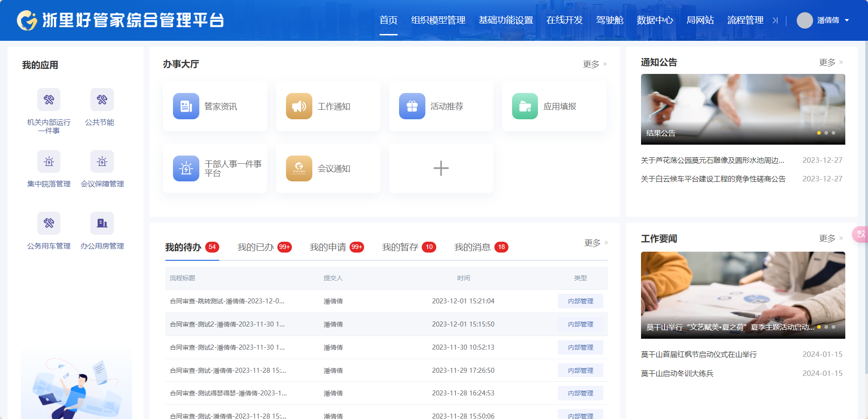Click 内部管理 tag in 15:21:04 row
The width and height of the screenshot is (868, 419).
[581, 301]
